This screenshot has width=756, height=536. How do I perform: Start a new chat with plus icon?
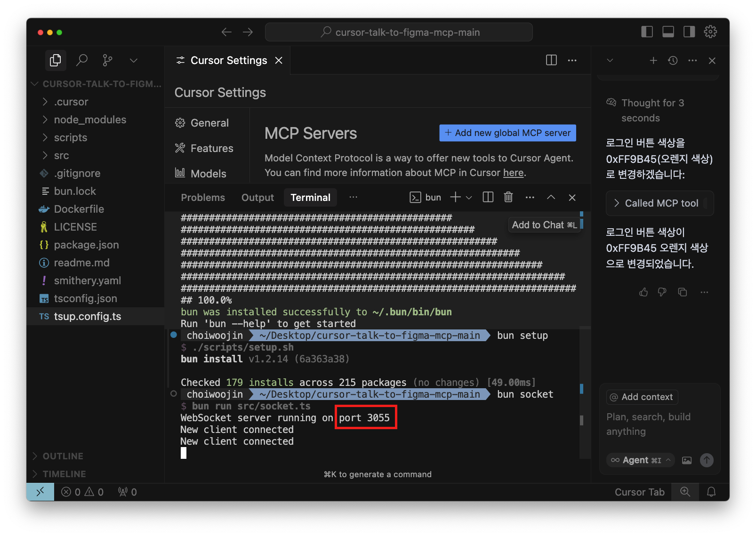[653, 60]
